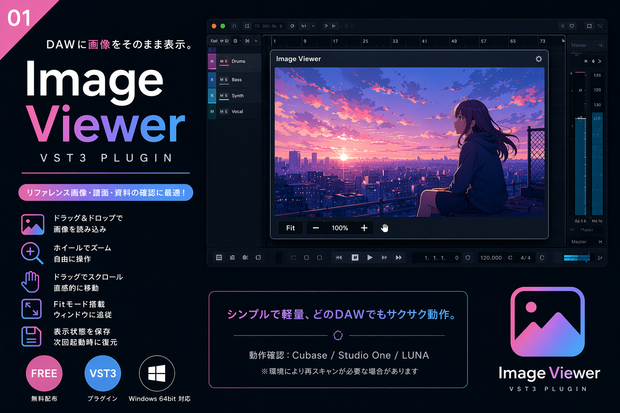Click the 100% zoom value
The height and width of the screenshot is (413, 620).
tap(340, 228)
